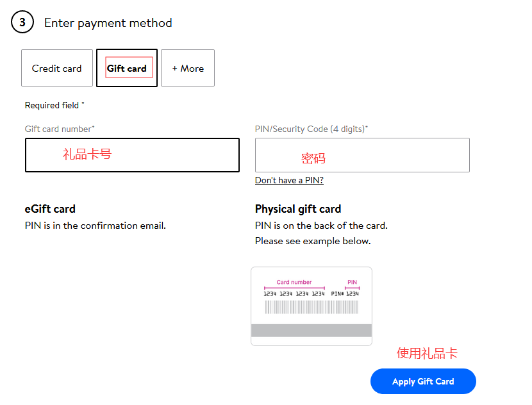This screenshot has width=532, height=405.
Task: Expand the + More payment options
Action: point(188,68)
